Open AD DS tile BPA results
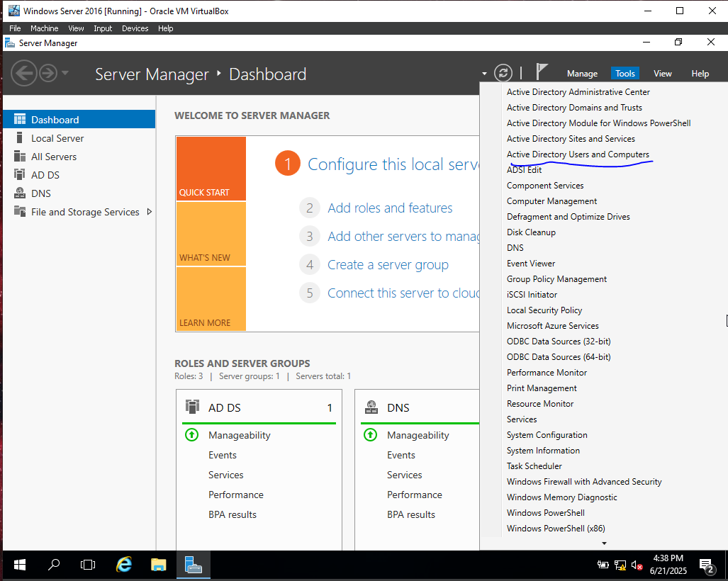Image resolution: width=728 pixels, height=581 pixels. [232, 514]
